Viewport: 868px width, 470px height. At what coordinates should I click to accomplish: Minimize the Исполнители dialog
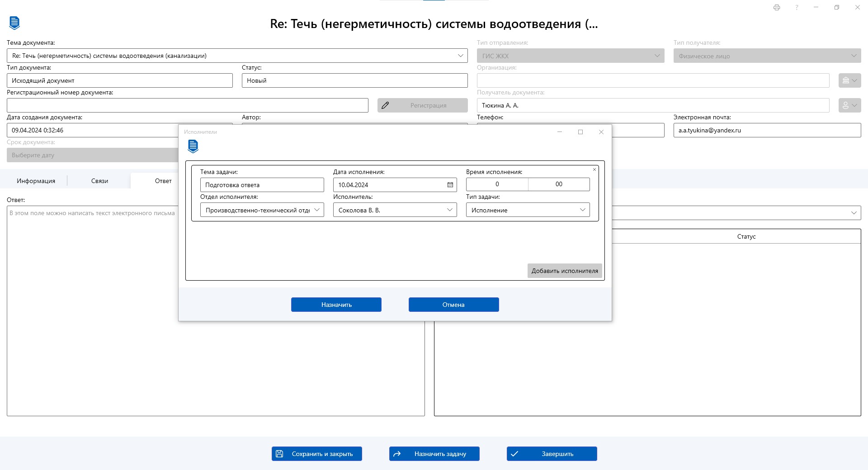coord(560,132)
